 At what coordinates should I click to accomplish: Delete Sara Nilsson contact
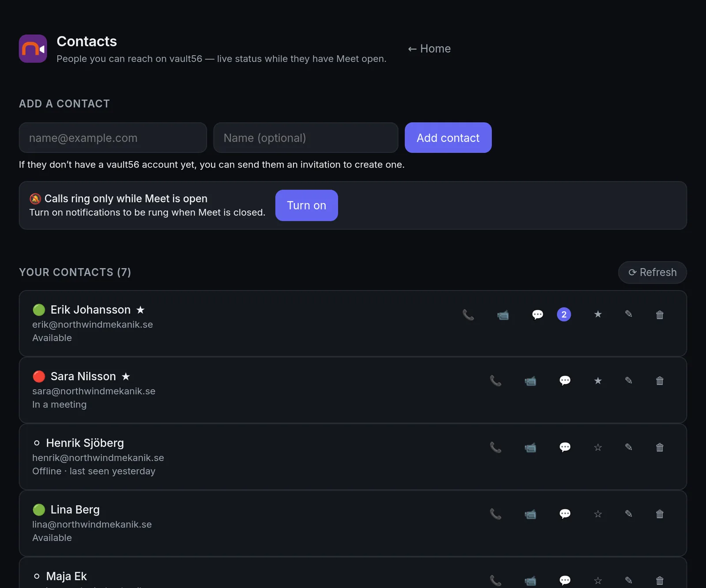point(660,381)
